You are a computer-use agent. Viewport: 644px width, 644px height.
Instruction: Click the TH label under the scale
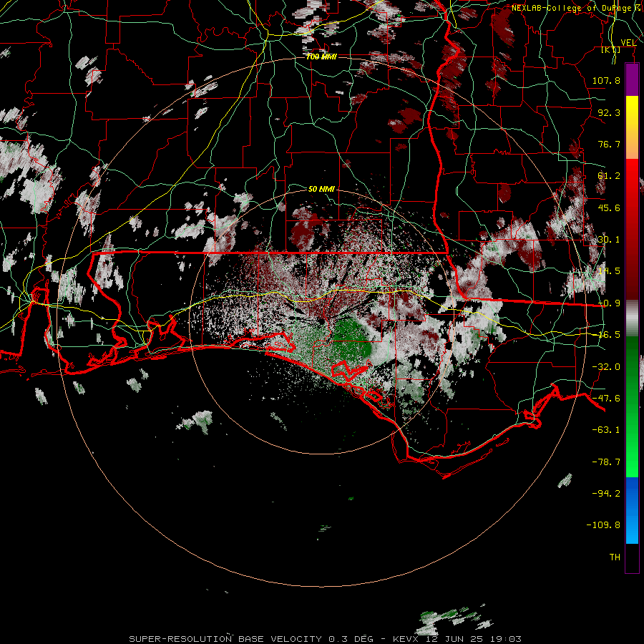tap(615, 557)
